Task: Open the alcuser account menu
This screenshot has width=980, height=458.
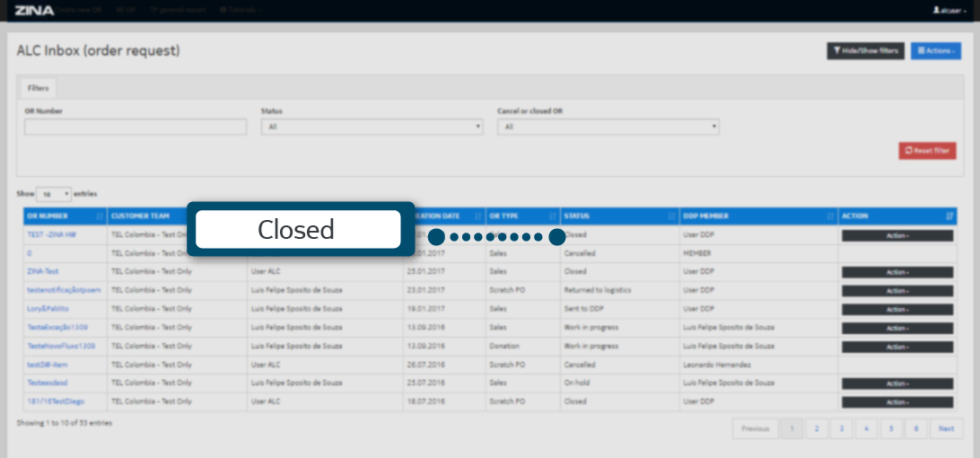Action: (x=949, y=10)
